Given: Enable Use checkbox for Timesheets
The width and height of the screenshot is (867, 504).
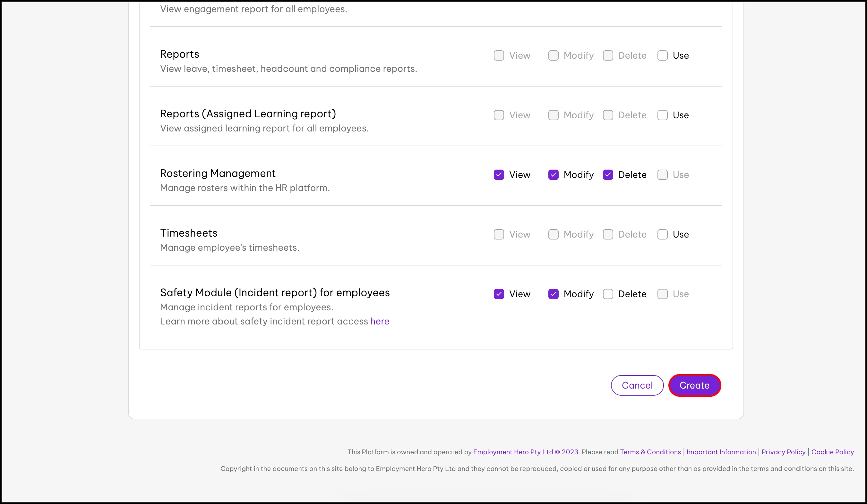Looking at the screenshot, I should tap(662, 234).
